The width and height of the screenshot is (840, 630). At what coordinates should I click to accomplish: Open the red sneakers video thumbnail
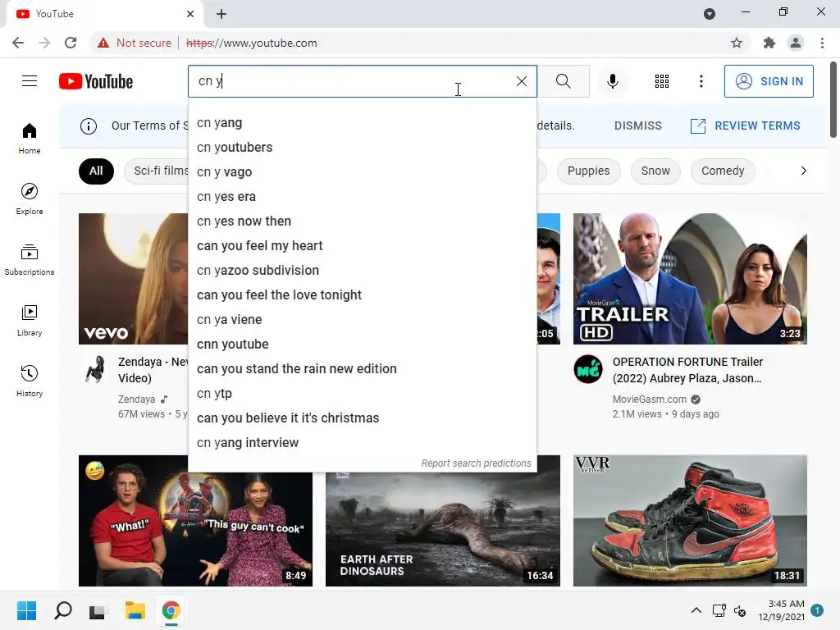click(690, 521)
